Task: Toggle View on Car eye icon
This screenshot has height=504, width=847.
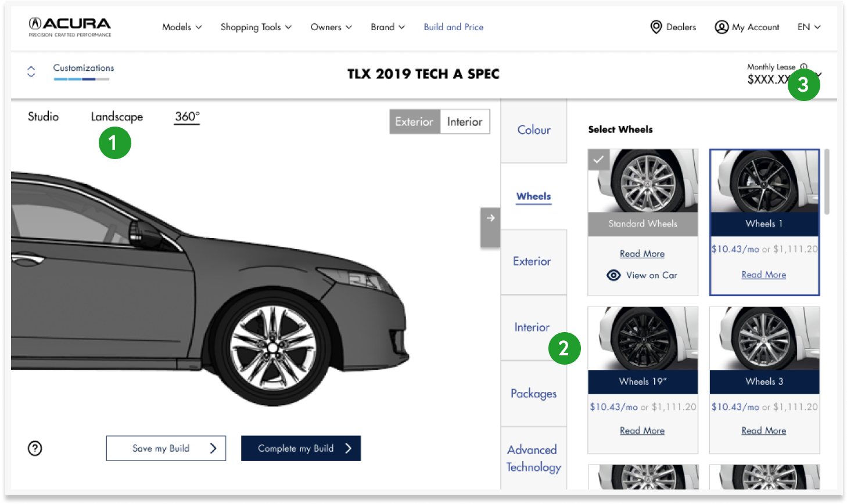Action: click(x=613, y=275)
